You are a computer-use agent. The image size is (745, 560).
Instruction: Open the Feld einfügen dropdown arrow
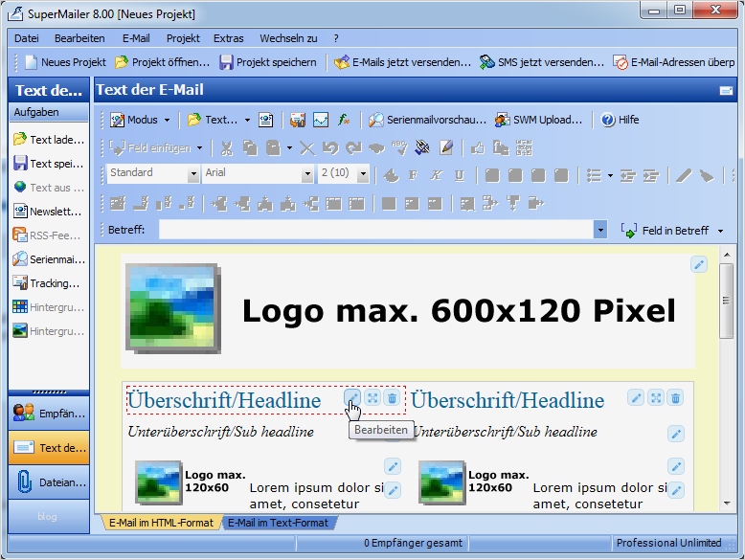point(199,148)
